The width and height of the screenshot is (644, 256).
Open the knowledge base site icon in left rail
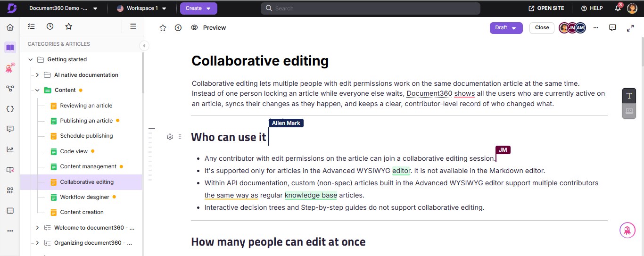click(x=10, y=170)
